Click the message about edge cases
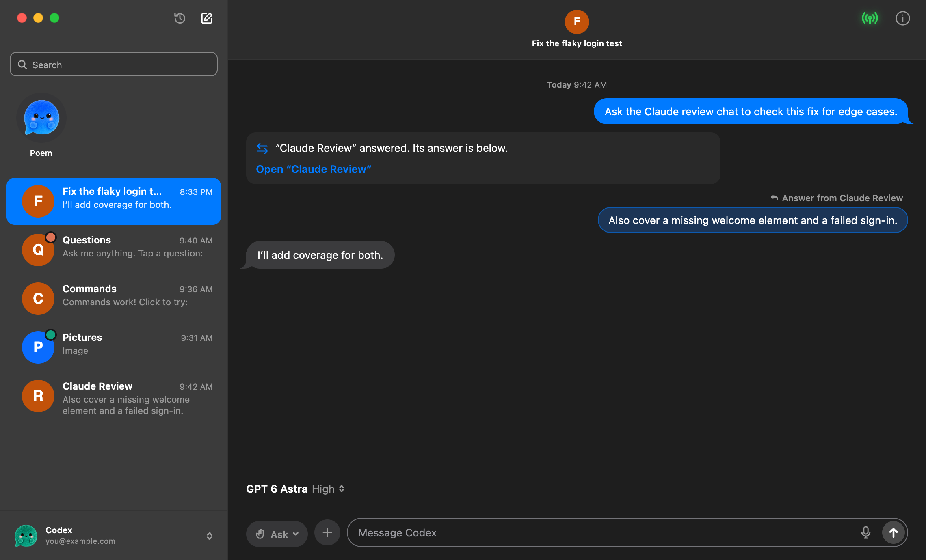 751,111
